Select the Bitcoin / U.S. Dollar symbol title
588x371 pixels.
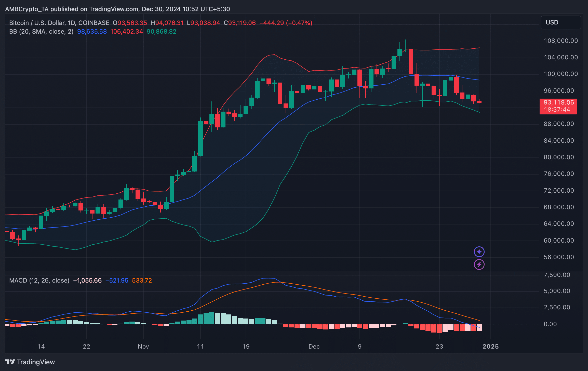[59, 23]
